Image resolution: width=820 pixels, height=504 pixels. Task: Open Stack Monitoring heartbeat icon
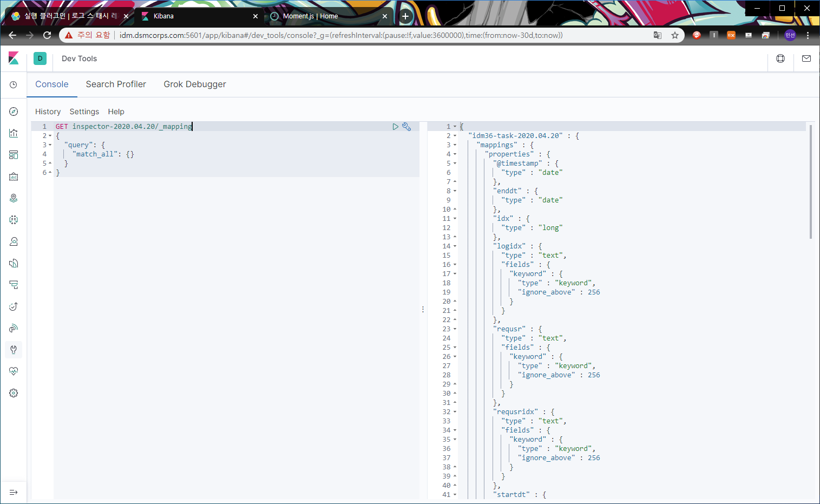[14, 371]
